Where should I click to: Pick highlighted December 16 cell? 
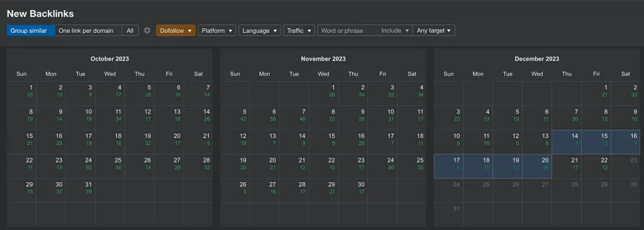(x=626, y=142)
